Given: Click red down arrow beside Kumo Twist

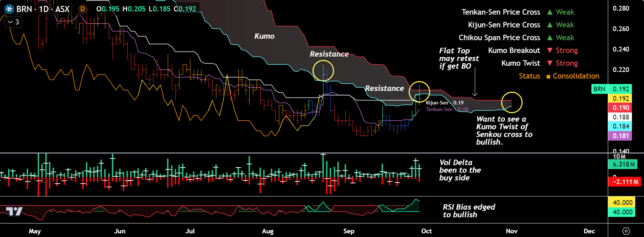Looking at the screenshot, I should 550,63.
